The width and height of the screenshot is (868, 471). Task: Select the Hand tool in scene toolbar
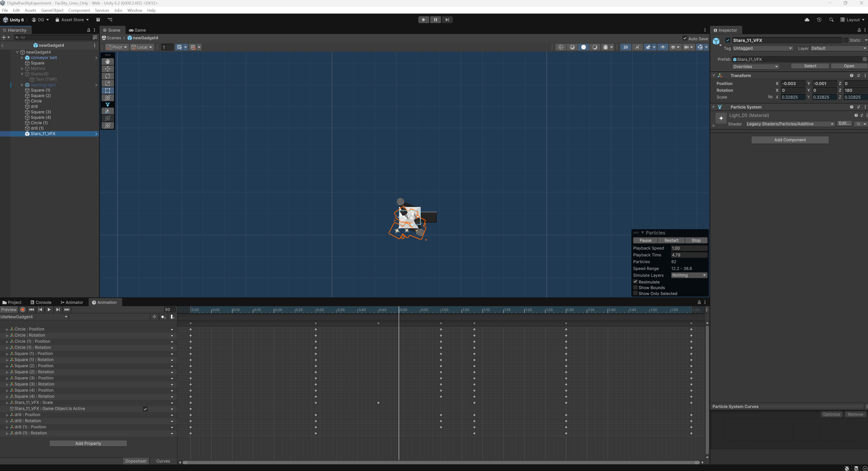tap(107, 62)
